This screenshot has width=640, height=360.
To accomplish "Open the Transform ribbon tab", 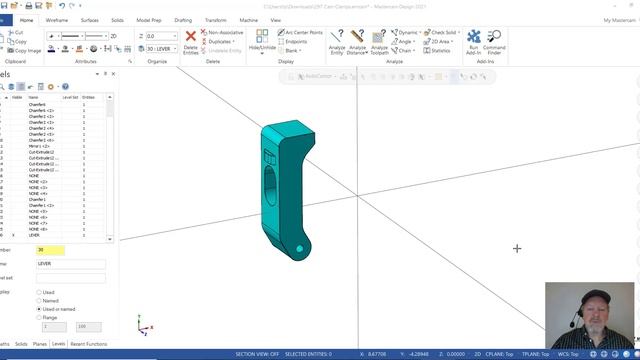I will click(x=216, y=20).
